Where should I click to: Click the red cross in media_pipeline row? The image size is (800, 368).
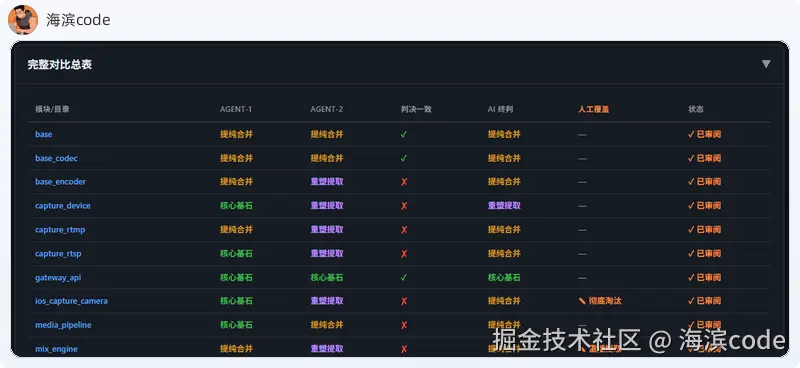coord(404,325)
